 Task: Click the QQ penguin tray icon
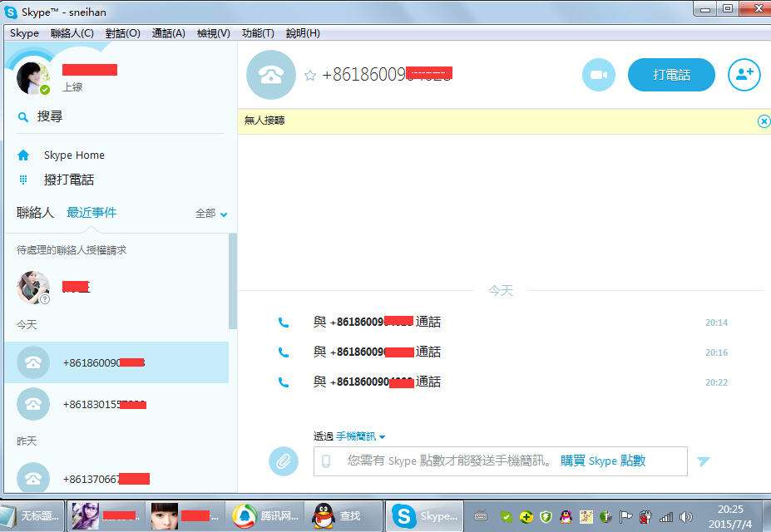[x=566, y=517]
